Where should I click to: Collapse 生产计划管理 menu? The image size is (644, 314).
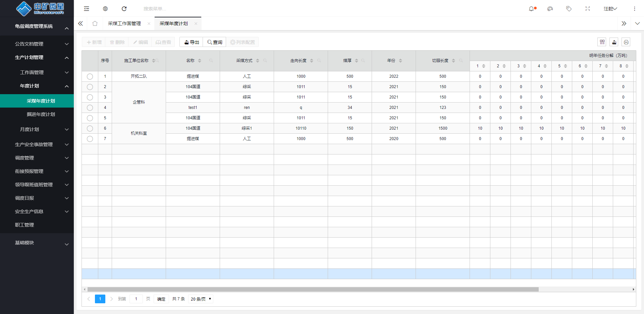click(x=37, y=57)
